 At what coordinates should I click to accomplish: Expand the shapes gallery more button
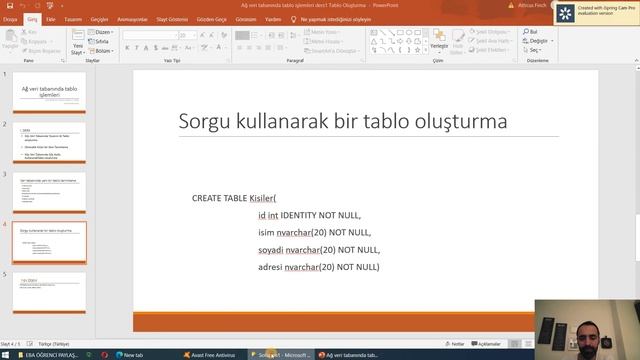pyautogui.click(x=426, y=50)
